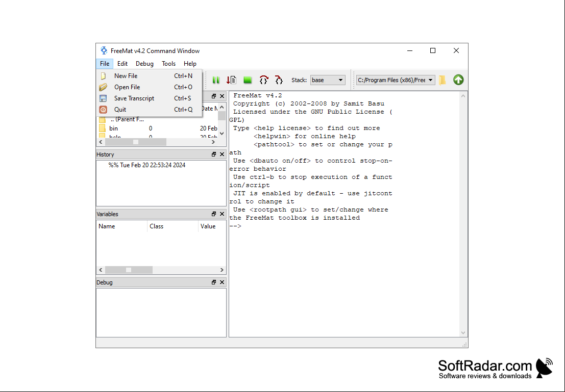The width and height of the screenshot is (565, 392).
Task: Open the Help menu
Action: point(190,64)
